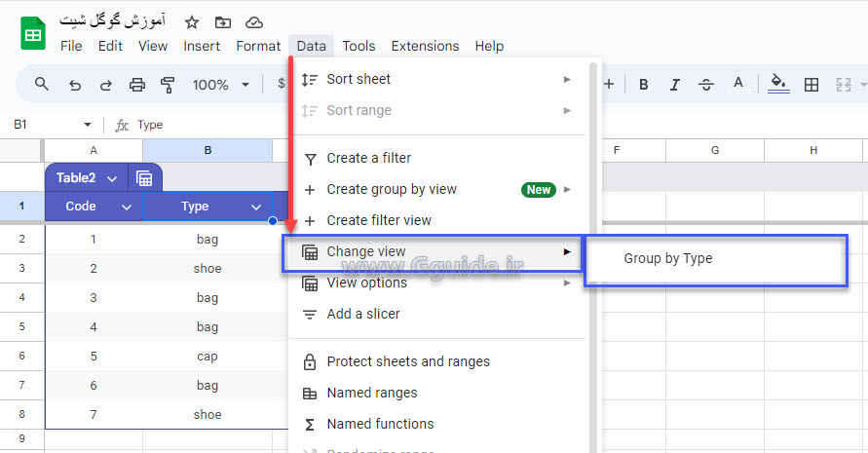Select column B header
Screen dimensions: 868x453
click(x=208, y=150)
